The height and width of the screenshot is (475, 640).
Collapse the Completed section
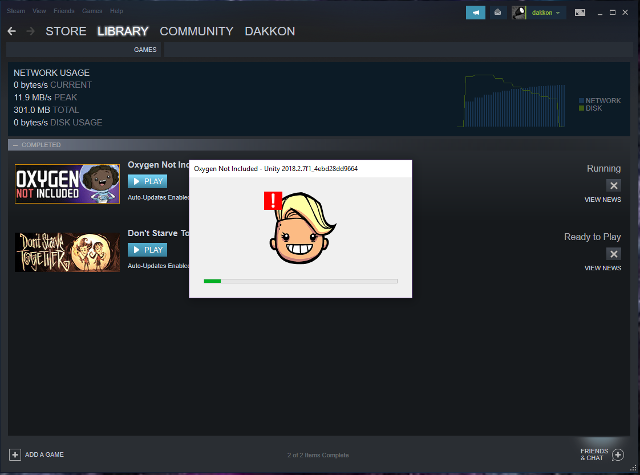pos(14,145)
